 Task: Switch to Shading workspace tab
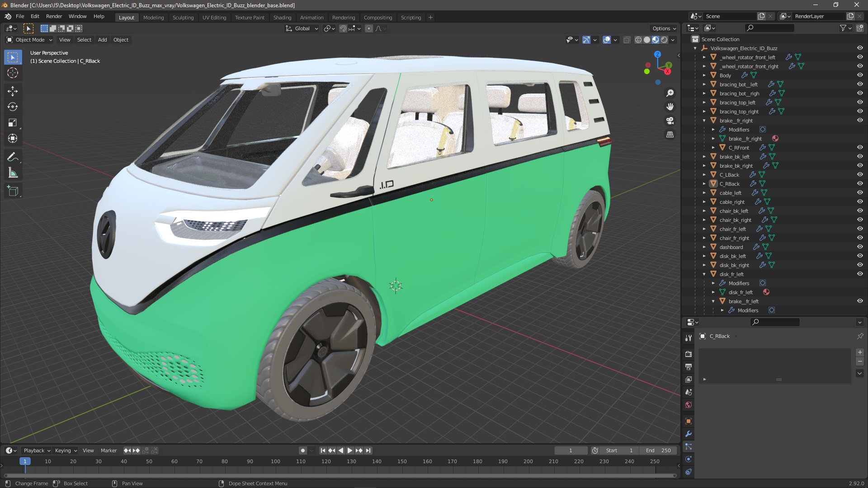[282, 18]
